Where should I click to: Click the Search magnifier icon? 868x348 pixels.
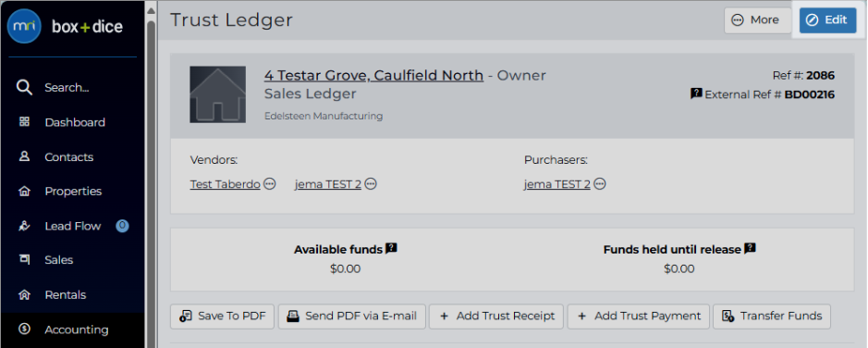(x=24, y=88)
